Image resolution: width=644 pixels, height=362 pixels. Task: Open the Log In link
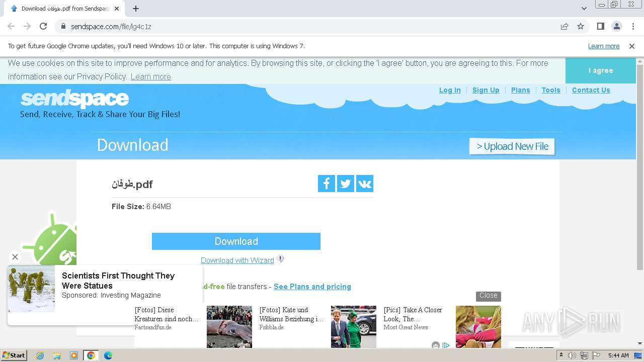(x=450, y=90)
